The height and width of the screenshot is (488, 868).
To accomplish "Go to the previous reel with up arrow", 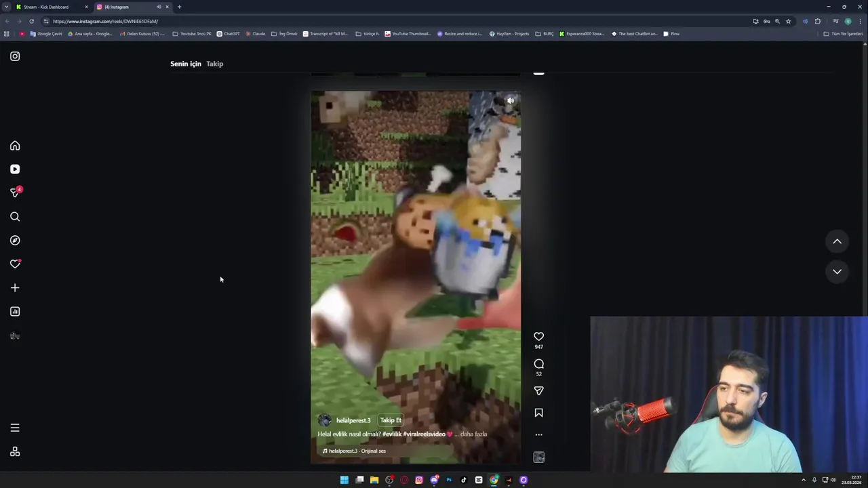I will coord(837,241).
